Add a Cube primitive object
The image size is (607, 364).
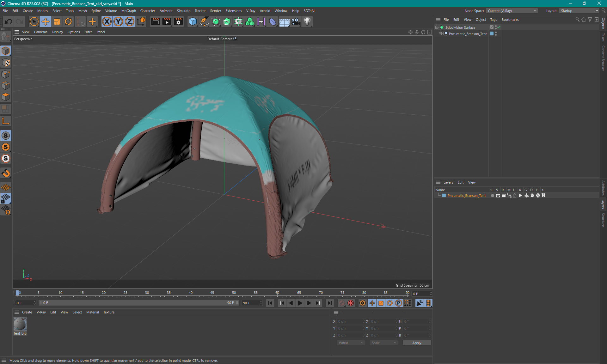[x=193, y=21]
